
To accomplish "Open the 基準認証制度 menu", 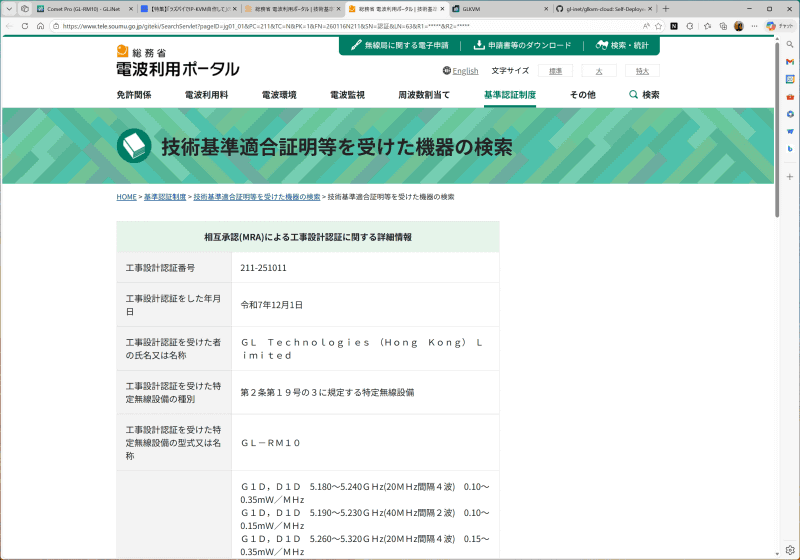I will click(x=510, y=95).
